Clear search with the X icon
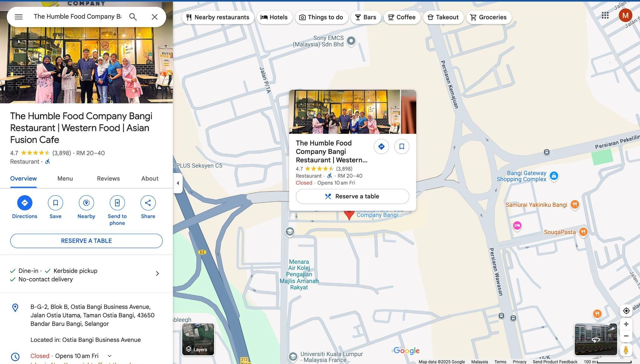The width and height of the screenshot is (640, 364). (154, 17)
